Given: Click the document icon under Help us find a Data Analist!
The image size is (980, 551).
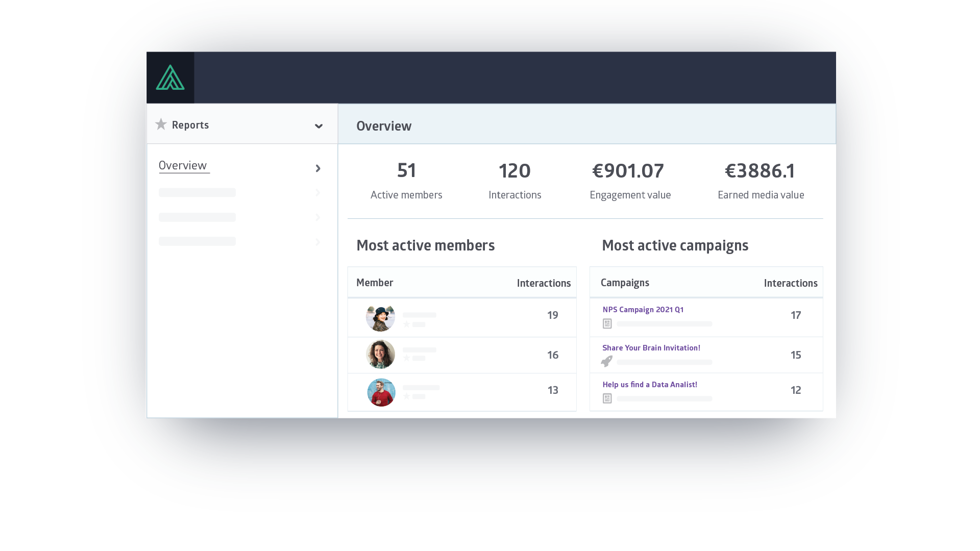Looking at the screenshot, I should (607, 398).
